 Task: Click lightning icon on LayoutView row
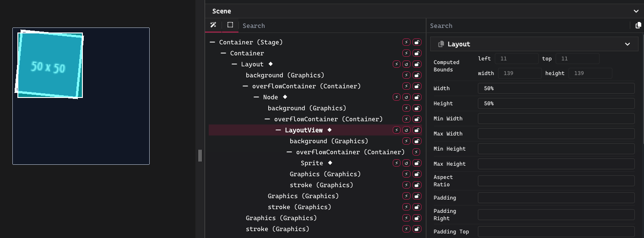coord(396,130)
